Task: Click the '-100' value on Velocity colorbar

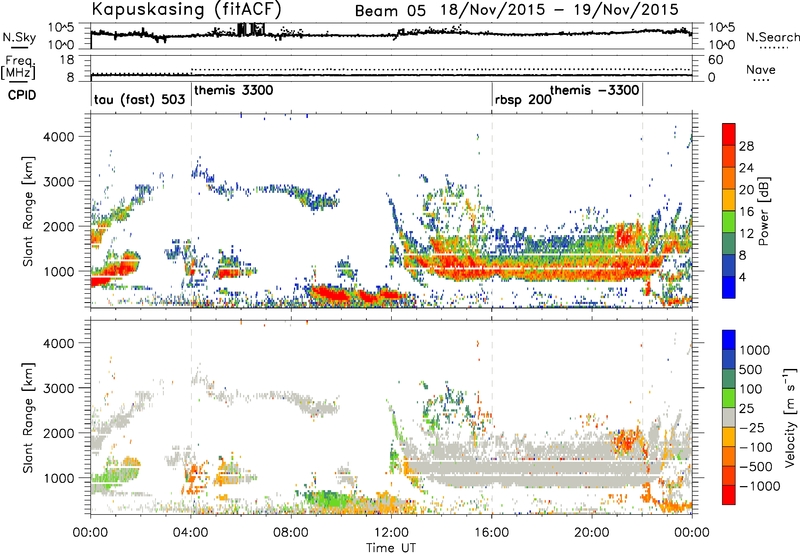Action: [x=756, y=447]
